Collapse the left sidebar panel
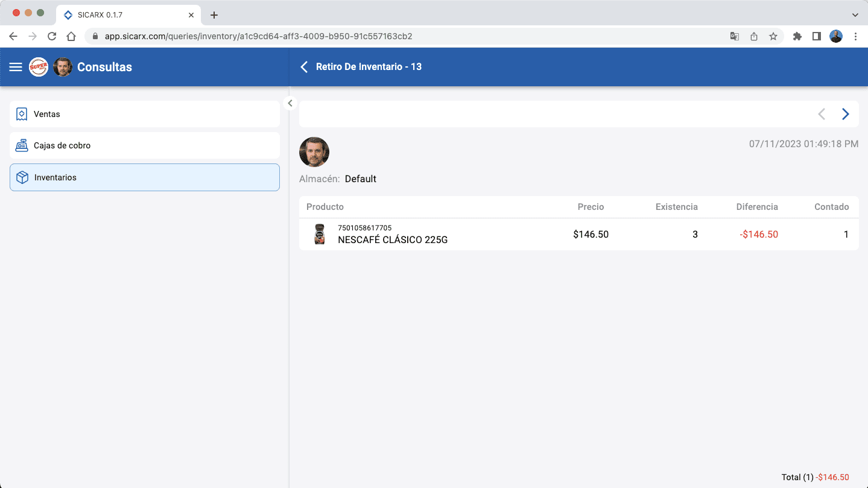The height and width of the screenshot is (488, 868). (x=290, y=103)
